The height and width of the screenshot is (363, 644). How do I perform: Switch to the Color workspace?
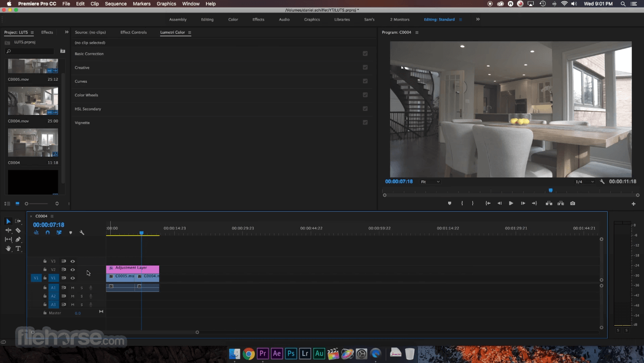pos(233,19)
